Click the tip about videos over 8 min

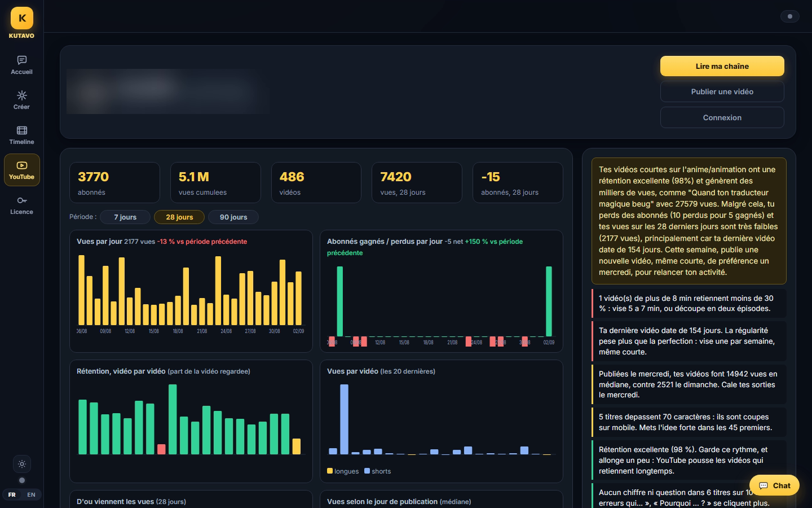pos(689,303)
